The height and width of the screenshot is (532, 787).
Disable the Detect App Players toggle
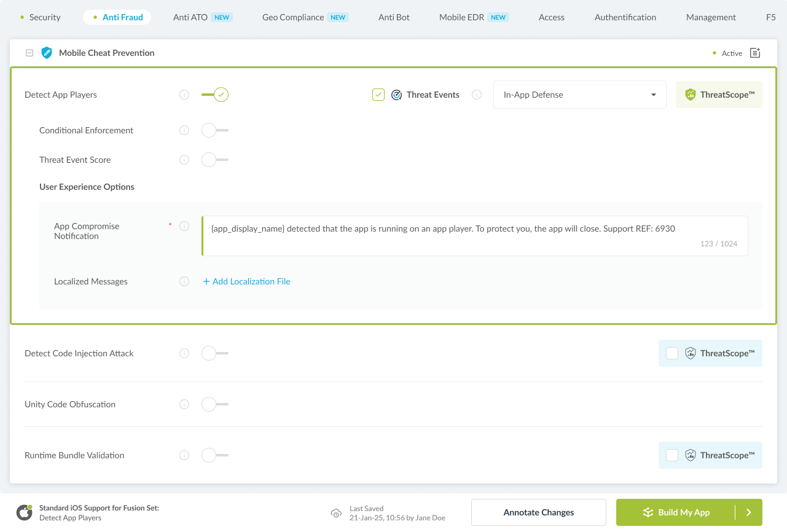pyautogui.click(x=215, y=95)
